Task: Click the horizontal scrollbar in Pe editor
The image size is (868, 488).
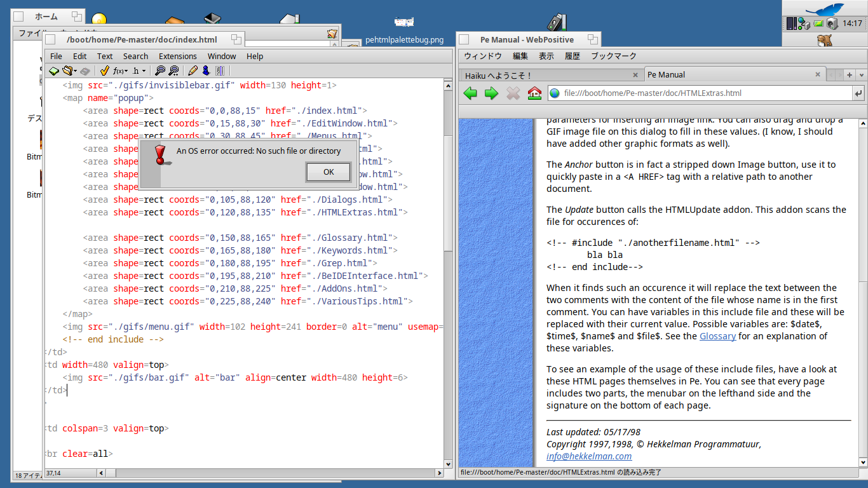Action: click(x=273, y=473)
